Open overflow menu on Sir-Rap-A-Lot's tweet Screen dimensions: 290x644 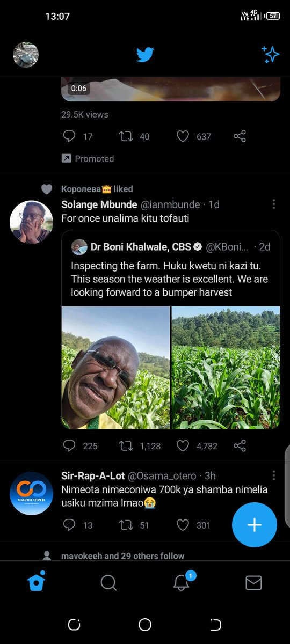coord(274,475)
